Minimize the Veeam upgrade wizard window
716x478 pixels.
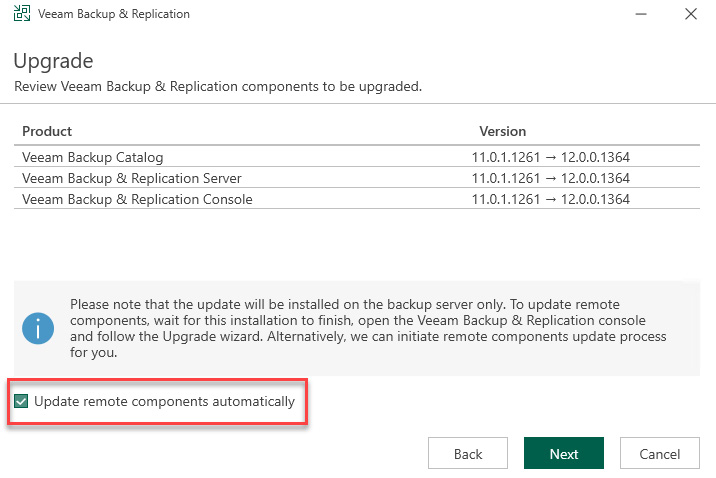pos(641,14)
